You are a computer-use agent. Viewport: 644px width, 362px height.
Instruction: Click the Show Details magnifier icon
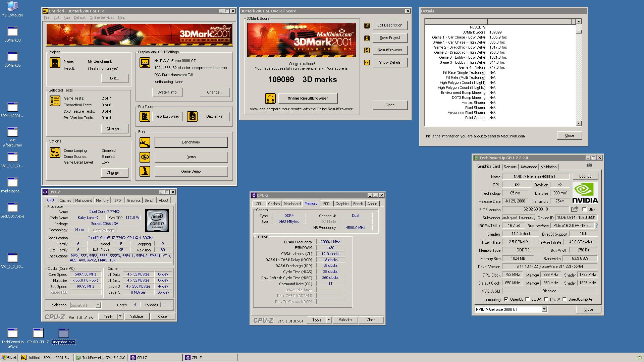(x=367, y=63)
